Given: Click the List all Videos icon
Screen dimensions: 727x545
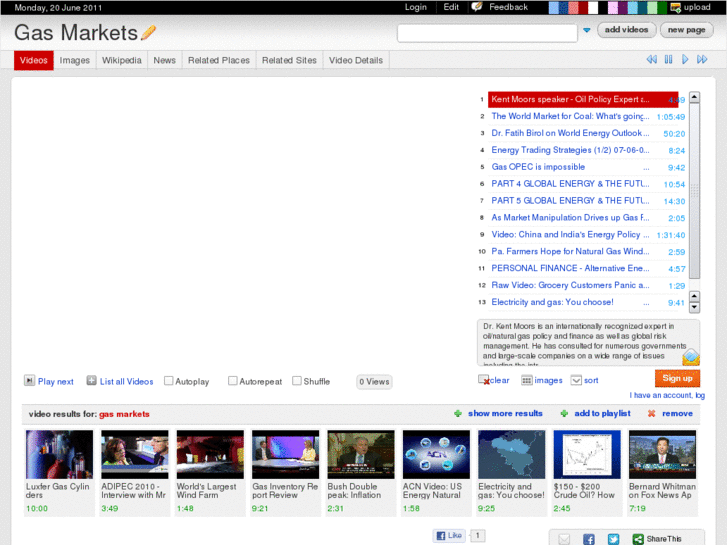Looking at the screenshot, I should (x=91, y=381).
